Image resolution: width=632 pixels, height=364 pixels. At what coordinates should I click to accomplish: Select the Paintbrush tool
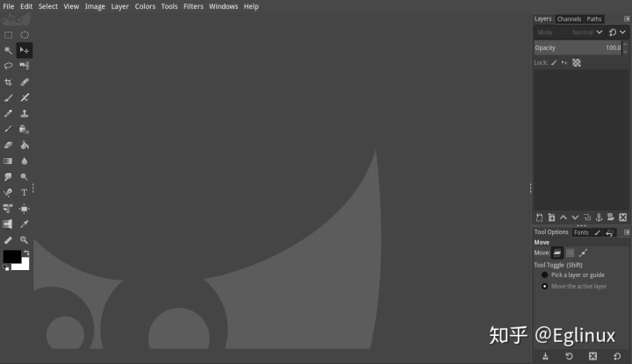click(8, 98)
